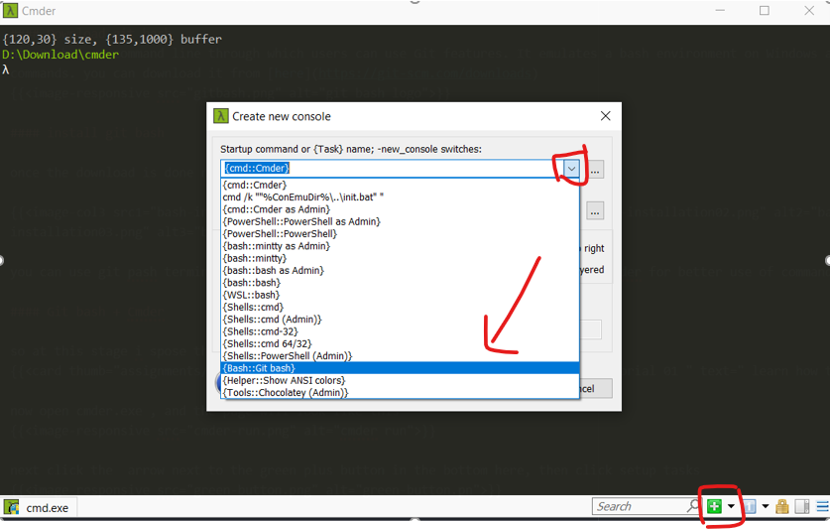This screenshot has width=830, height=529.
Task: Collapse the startup command dropdown arrow
Action: 571,169
